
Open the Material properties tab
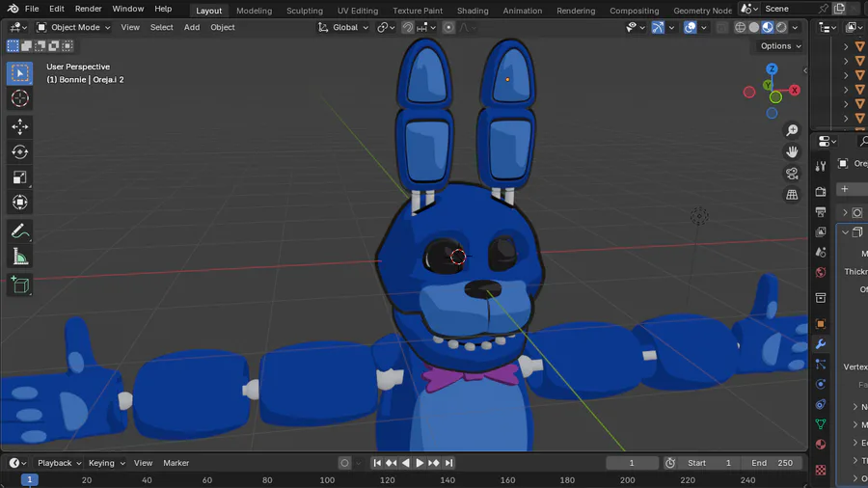(821, 445)
